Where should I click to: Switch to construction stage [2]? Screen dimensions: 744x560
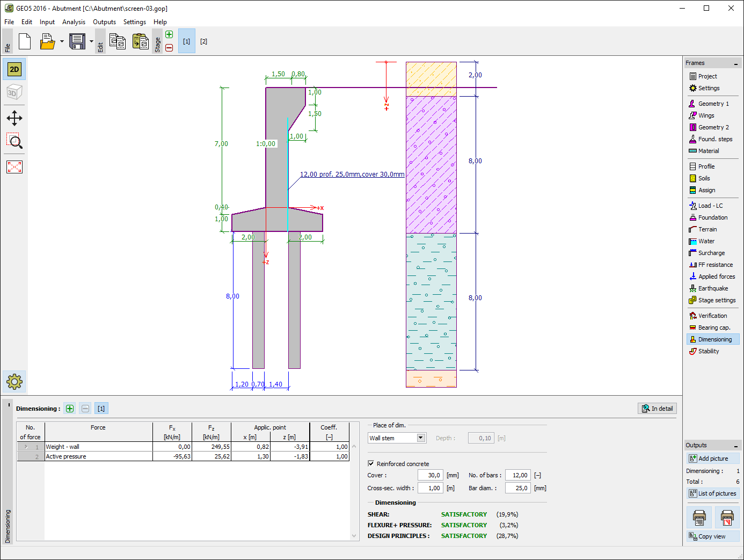point(203,41)
